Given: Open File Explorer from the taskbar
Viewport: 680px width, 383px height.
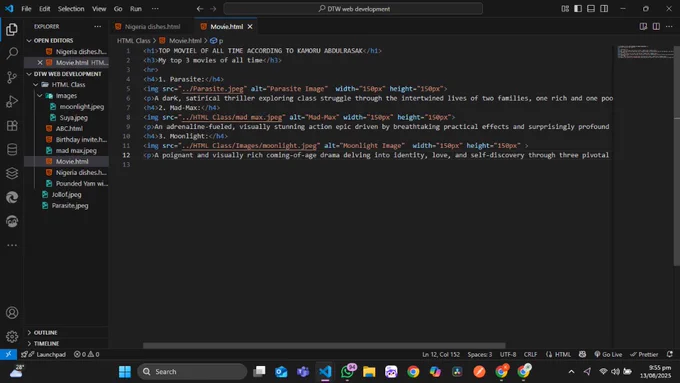Looking at the screenshot, I should click(369, 372).
